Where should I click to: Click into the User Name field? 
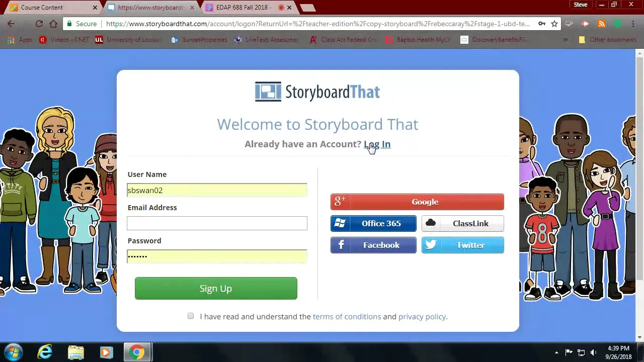pyautogui.click(x=217, y=190)
